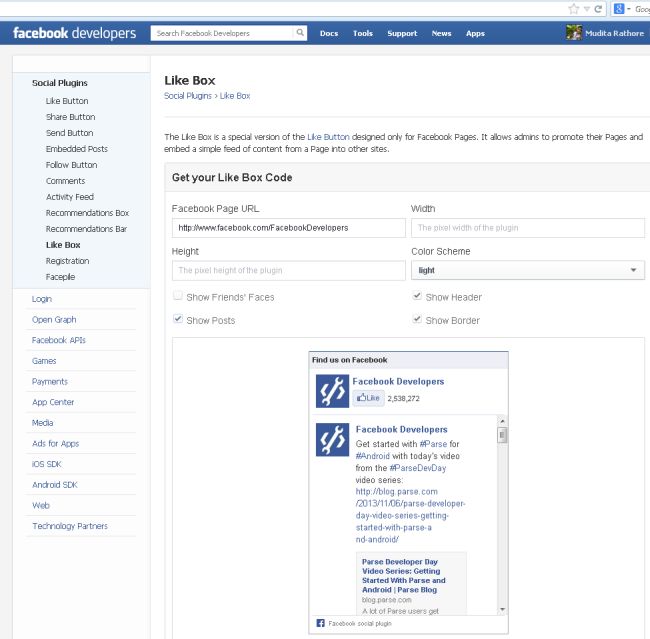The image size is (650, 639).
Task: Open the Open Graph section link
Action: click(x=54, y=320)
